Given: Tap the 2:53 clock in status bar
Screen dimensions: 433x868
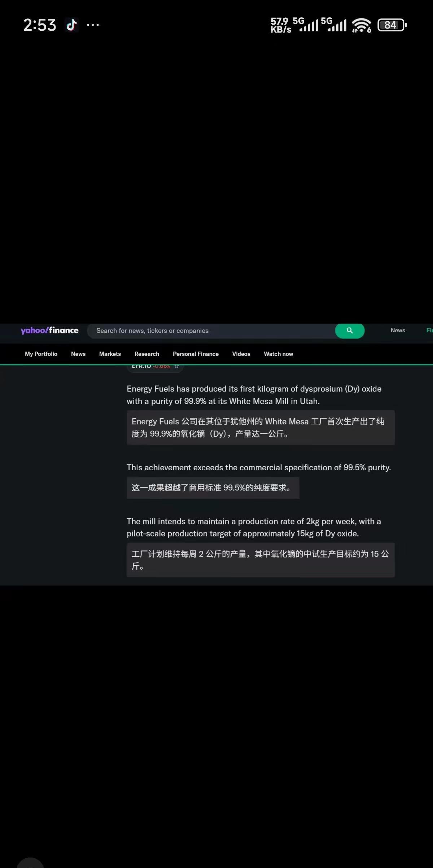Looking at the screenshot, I should click(x=40, y=25).
